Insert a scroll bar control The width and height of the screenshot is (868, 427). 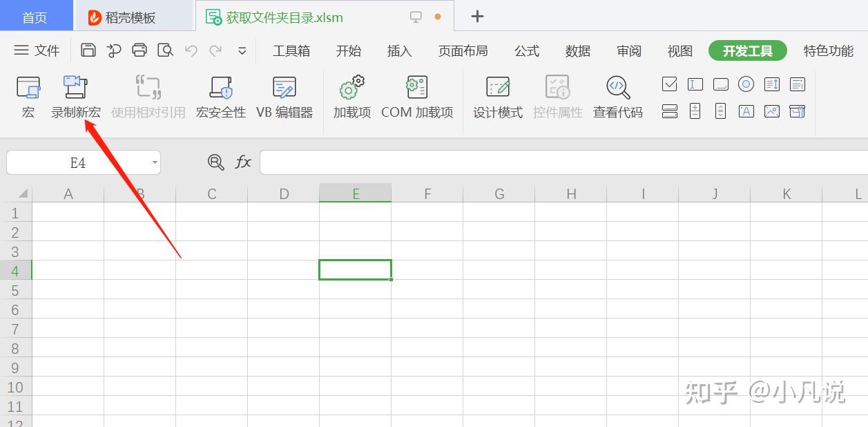721,111
